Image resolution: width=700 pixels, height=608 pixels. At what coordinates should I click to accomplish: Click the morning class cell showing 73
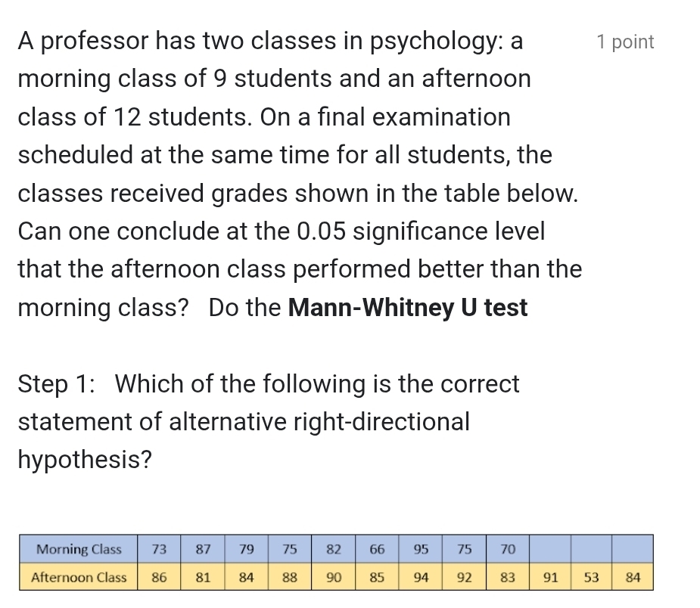coord(159,549)
